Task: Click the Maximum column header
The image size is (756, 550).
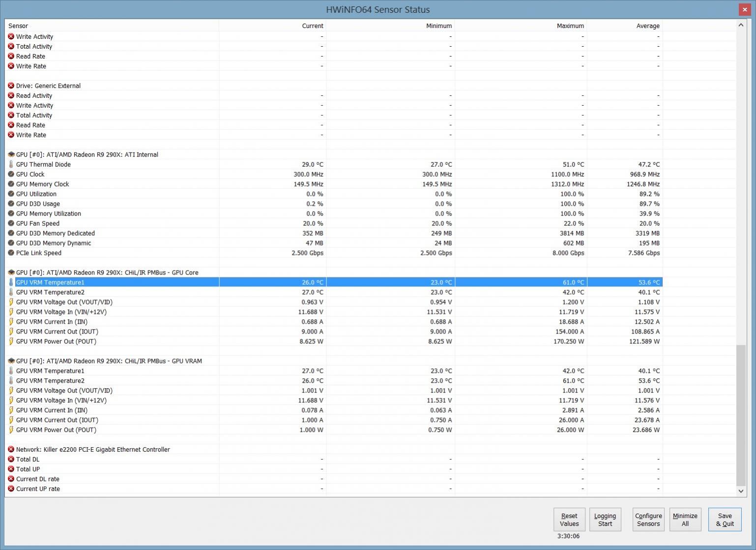Action: pos(521,26)
